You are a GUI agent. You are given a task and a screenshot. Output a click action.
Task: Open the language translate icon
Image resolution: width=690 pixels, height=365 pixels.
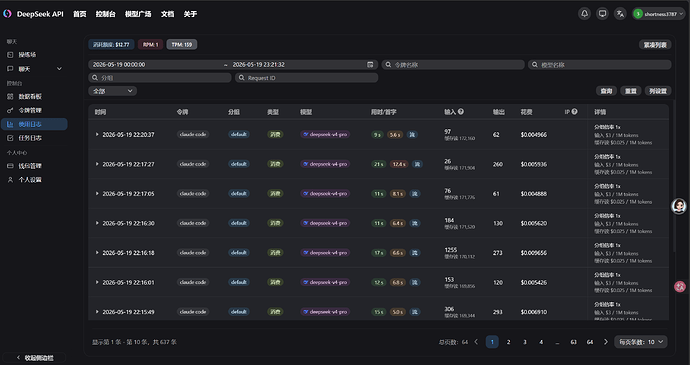tap(620, 14)
